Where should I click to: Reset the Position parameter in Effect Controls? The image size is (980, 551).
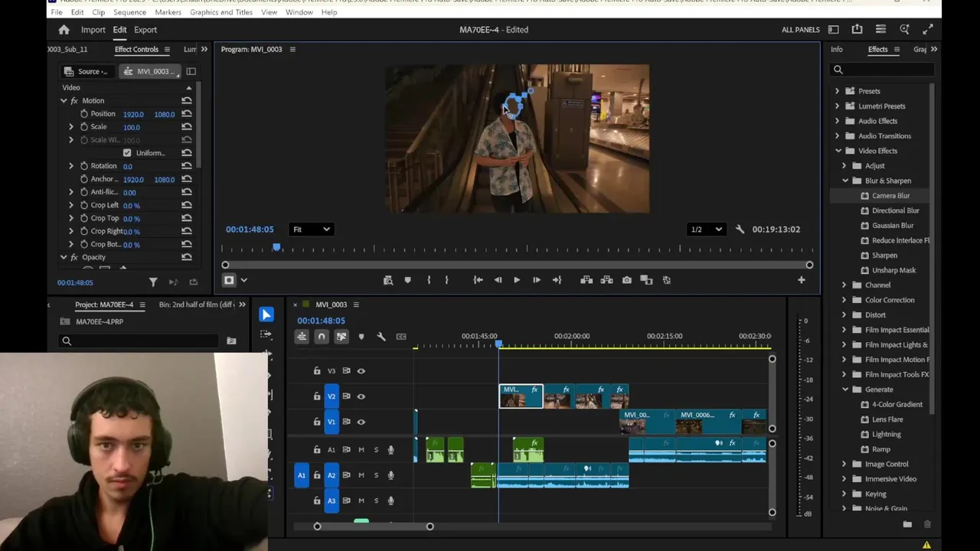tap(187, 114)
